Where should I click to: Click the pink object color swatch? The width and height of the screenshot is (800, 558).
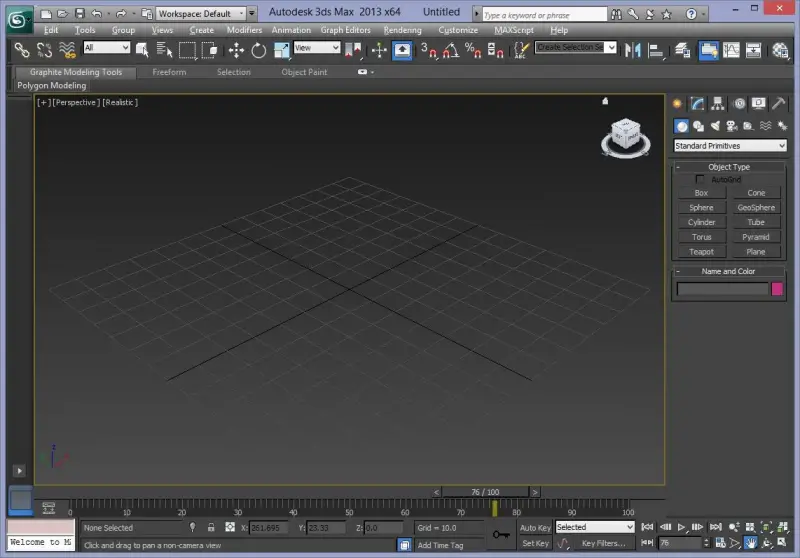pos(777,289)
